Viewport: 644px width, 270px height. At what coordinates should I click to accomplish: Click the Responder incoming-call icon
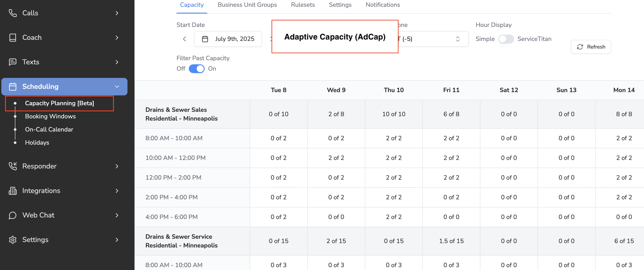tap(12, 166)
